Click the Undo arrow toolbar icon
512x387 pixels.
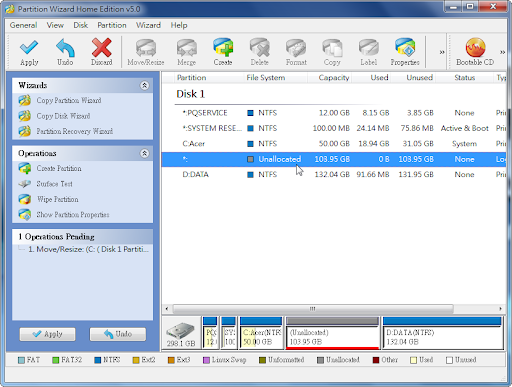pos(65,48)
